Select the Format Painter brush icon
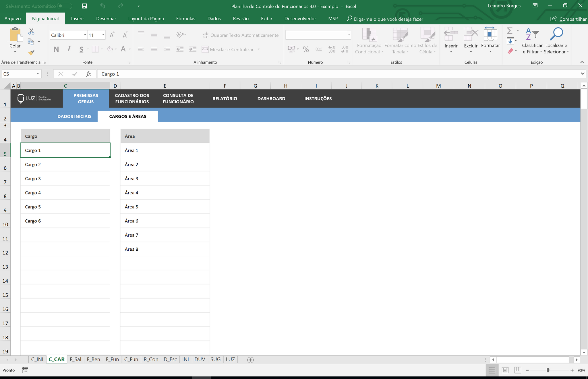This screenshot has width=588, height=379. click(31, 53)
